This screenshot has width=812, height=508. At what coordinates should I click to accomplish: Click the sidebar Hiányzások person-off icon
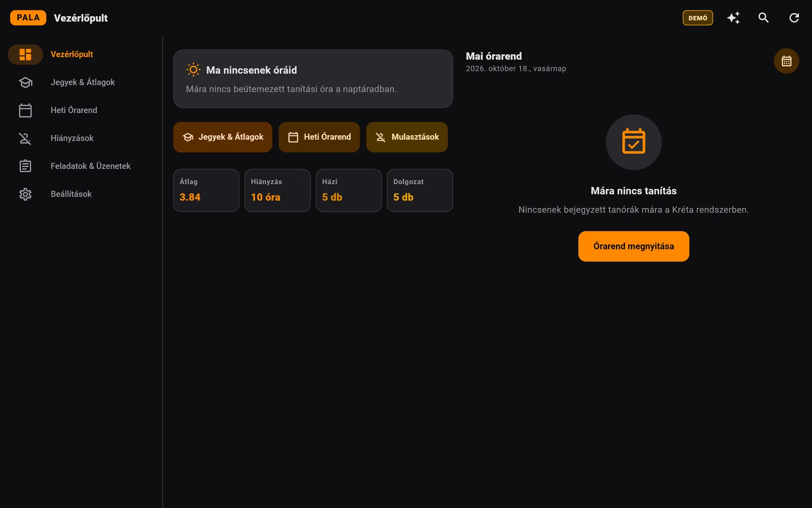(25, 138)
